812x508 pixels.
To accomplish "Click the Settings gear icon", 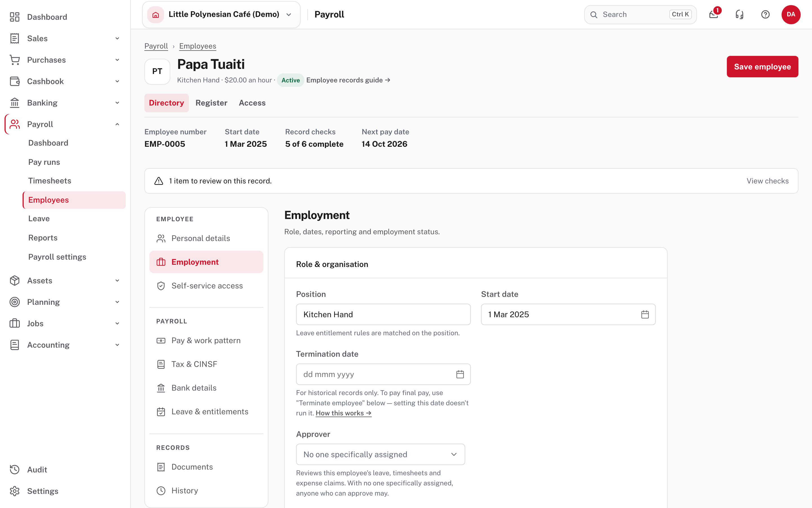I will tap(14, 491).
